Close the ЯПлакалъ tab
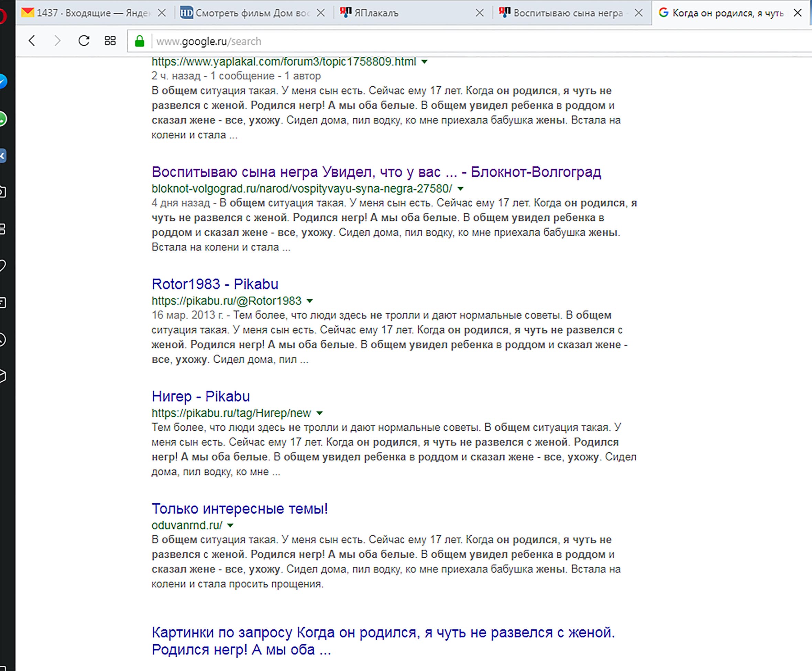Viewport: 812px width, 671px height. pyautogui.click(x=480, y=13)
